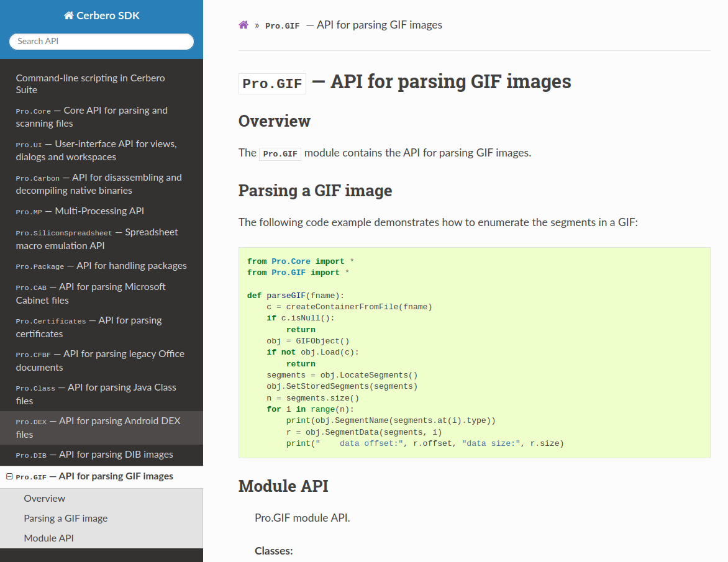This screenshot has height=562, width=728.
Task: Focus the Search API input field
Action: tap(101, 42)
